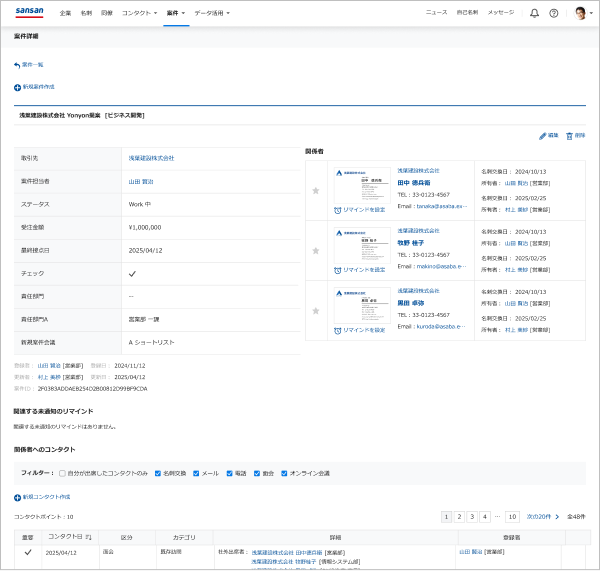Screen dimensions: 600x571
Task: Open 黒田's business card thumbnail
Action: pos(362,305)
